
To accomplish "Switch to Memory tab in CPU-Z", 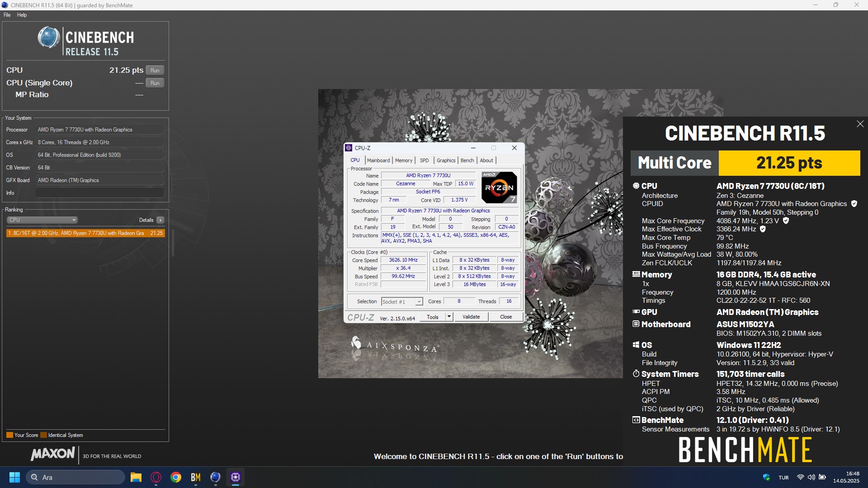I will [x=404, y=160].
